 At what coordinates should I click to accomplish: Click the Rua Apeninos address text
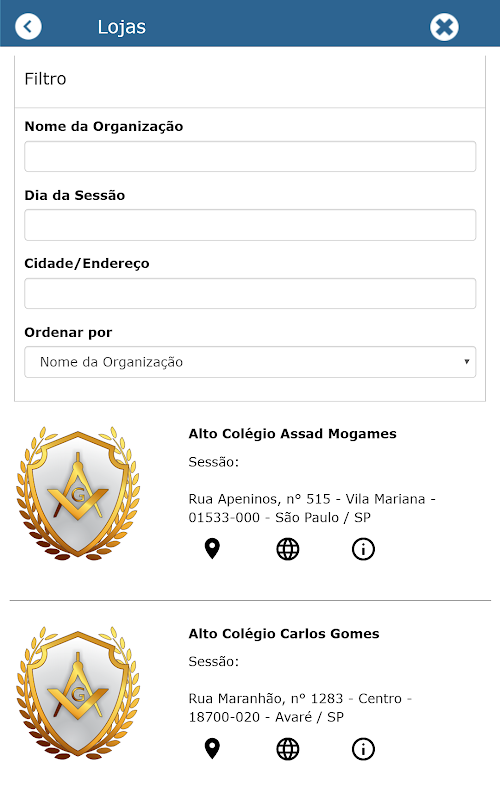coord(312,508)
